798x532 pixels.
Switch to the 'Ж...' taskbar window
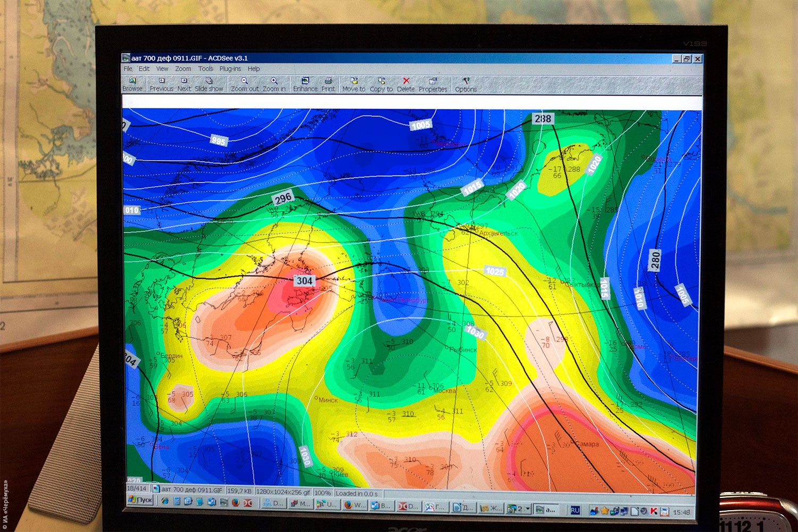491,508
